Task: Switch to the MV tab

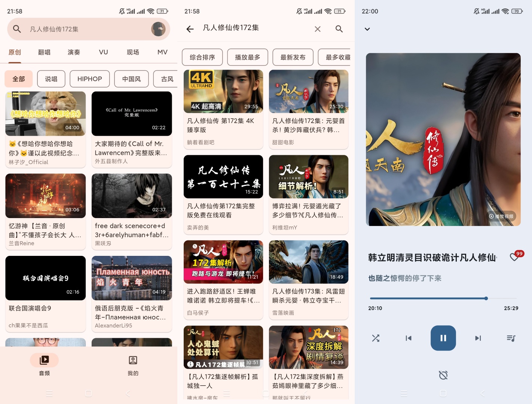Action: [162, 52]
